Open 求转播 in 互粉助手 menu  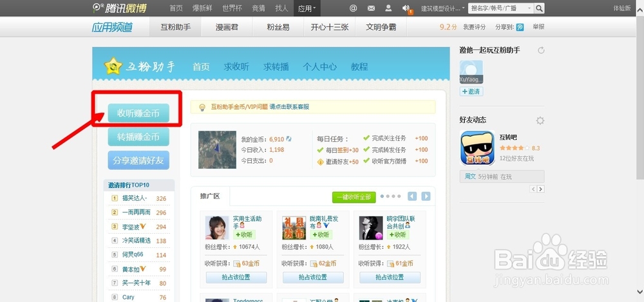(276, 66)
